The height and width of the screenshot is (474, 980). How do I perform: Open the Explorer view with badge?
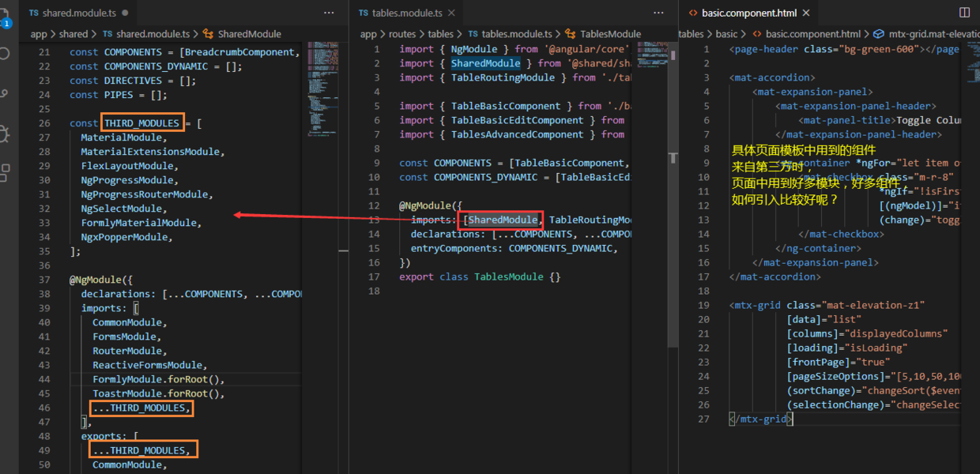(x=5, y=16)
